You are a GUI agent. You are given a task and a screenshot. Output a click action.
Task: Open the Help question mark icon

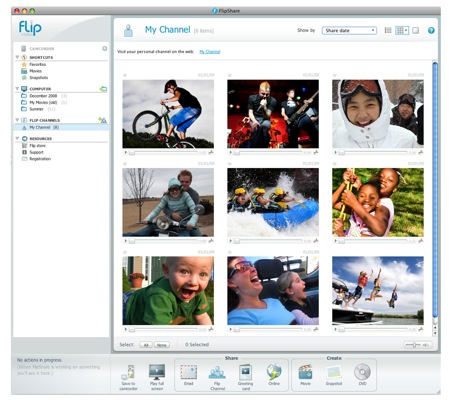tap(431, 31)
